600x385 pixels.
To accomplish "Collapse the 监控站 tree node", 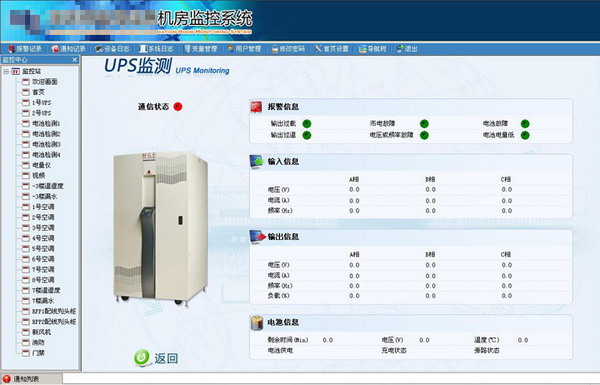I will (x=6, y=72).
